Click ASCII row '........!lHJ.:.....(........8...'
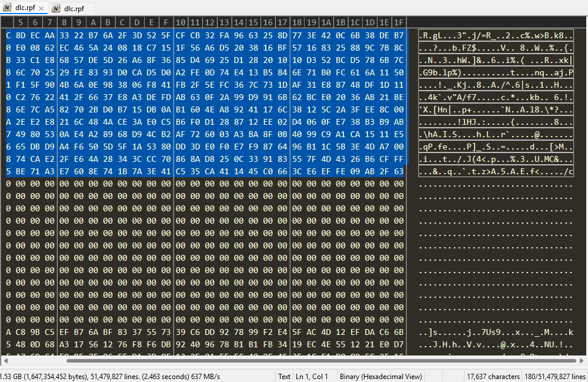Image resolution: width=588 pixels, height=382 pixels. point(496,122)
